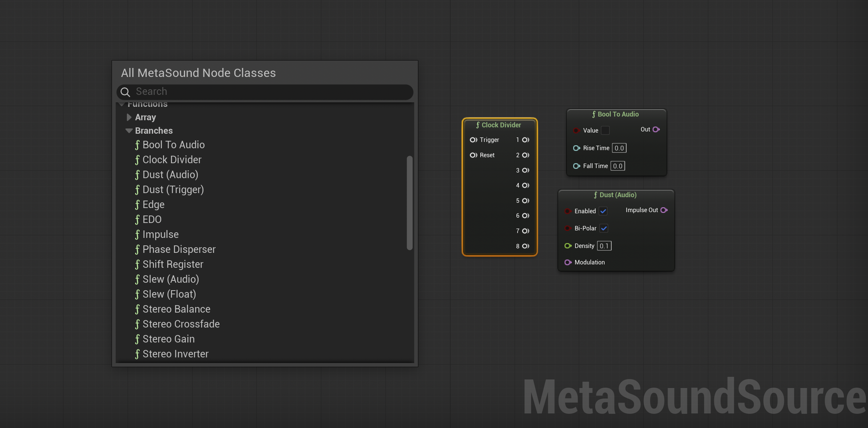The height and width of the screenshot is (428, 868).
Task: Click the Bool To Audio node title
Action: click(618, 114)
